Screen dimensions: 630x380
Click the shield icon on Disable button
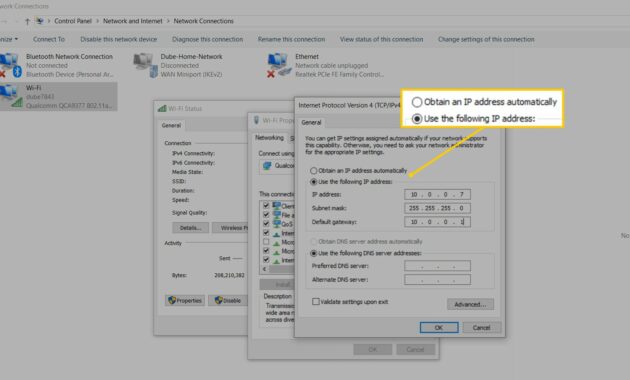click(219, 300)
